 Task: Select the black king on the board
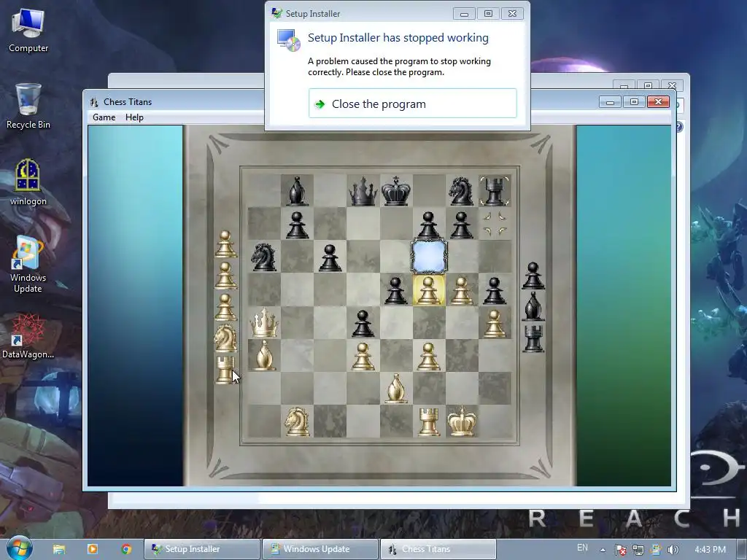tap(396, 191)
